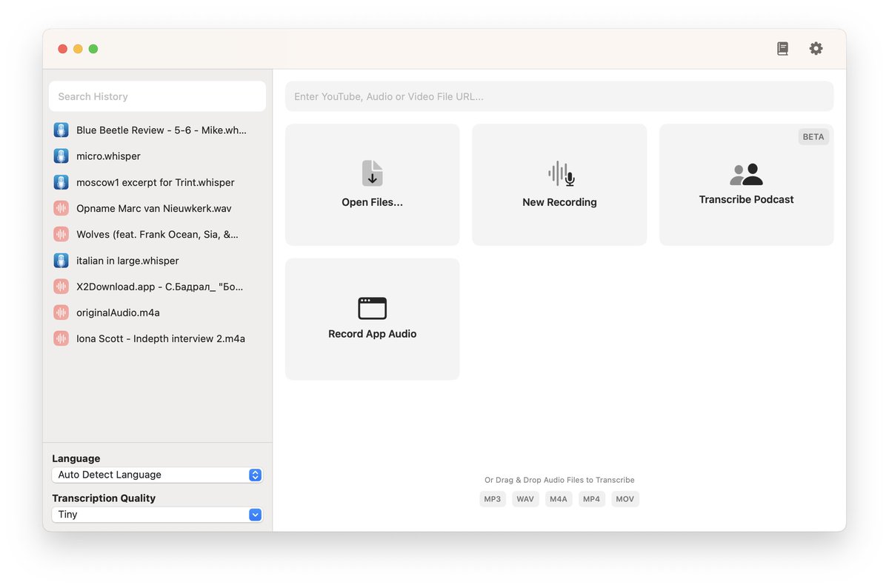
Task: Choose Record App Audio
Action: 373,319
